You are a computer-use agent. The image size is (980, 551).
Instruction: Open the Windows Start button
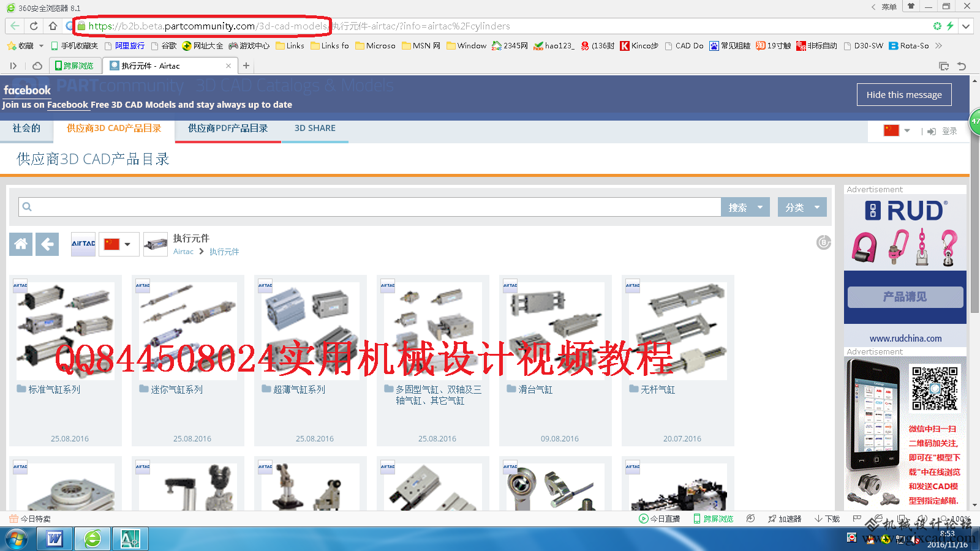pos(17,539)
